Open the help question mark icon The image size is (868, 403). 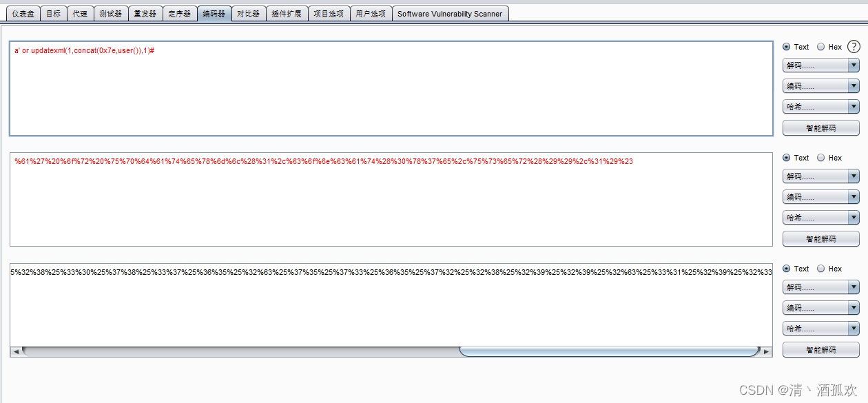tap(854, 47)
